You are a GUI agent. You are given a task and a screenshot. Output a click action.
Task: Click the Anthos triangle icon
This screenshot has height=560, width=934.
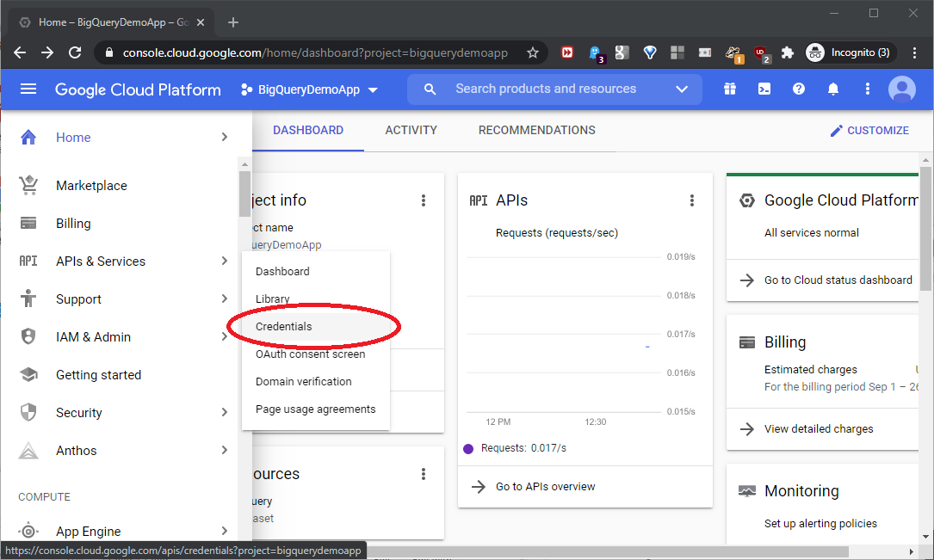pos(28,451)
